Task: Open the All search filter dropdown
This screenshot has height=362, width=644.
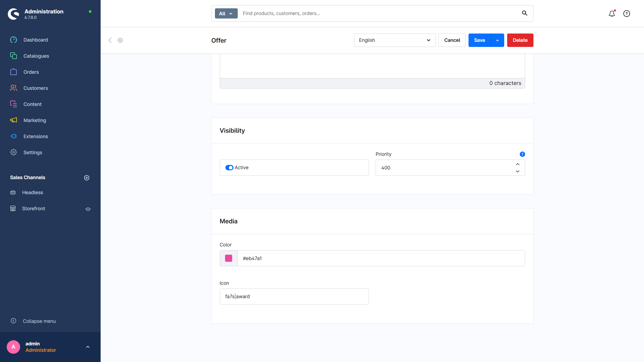Action: point(226,13)
